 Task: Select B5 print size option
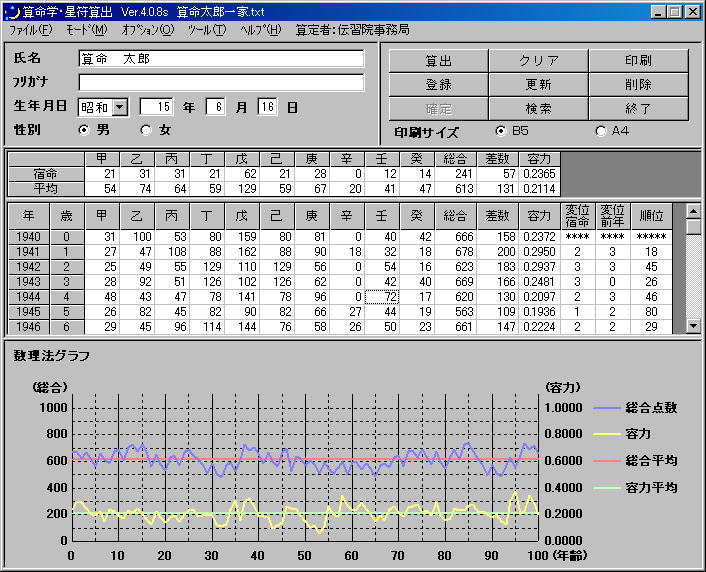click(x=501, y=131)
